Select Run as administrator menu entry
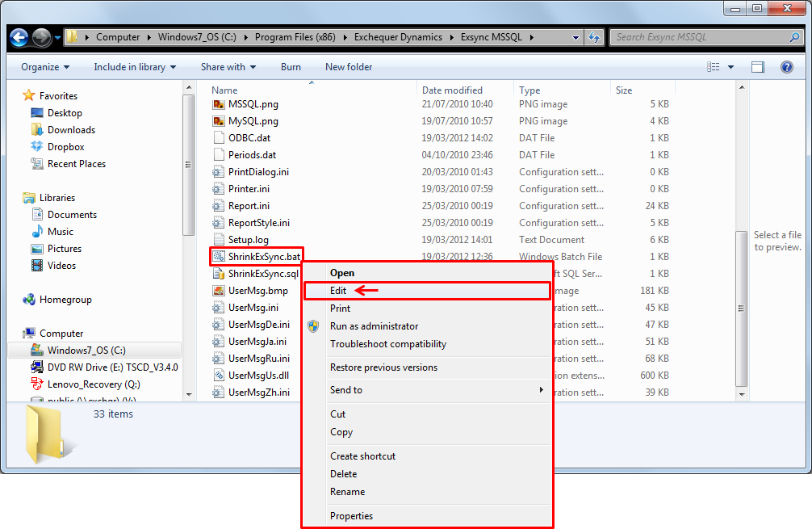This screenshot has width=812, height=529. point(374,326)
